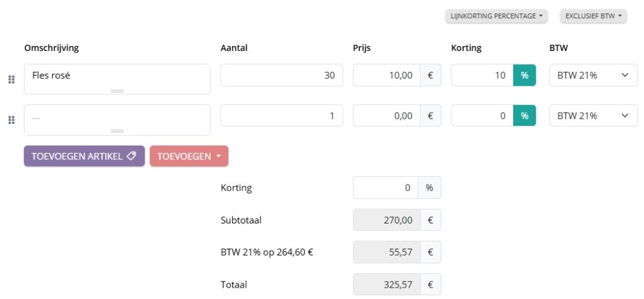The image size is (644, 299).
Task: Expand BTW 21% select for Fles rosé
Action: click(x=593, y=76)
